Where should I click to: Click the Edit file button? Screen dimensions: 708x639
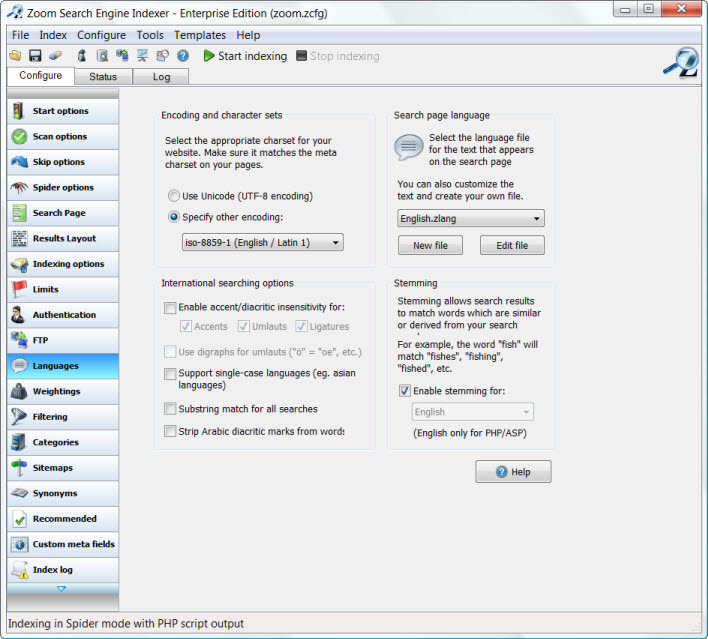click(512, 245)
